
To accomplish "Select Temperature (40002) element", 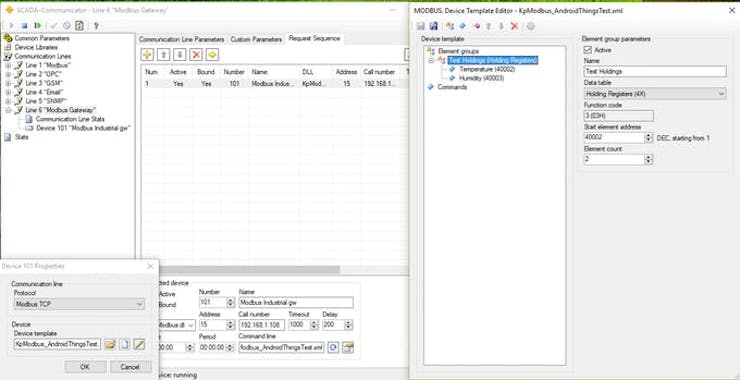I will point(487,69).
